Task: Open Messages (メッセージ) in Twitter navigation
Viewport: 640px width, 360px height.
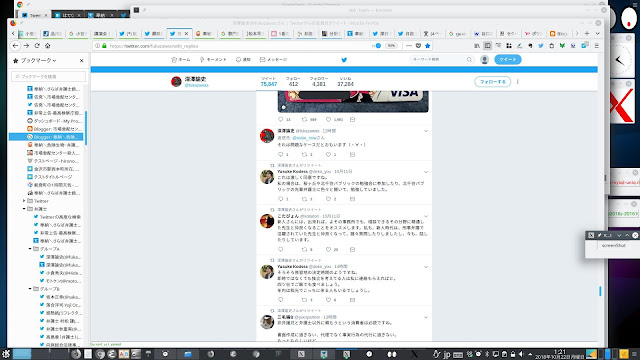Action: (x=273, y=60)
